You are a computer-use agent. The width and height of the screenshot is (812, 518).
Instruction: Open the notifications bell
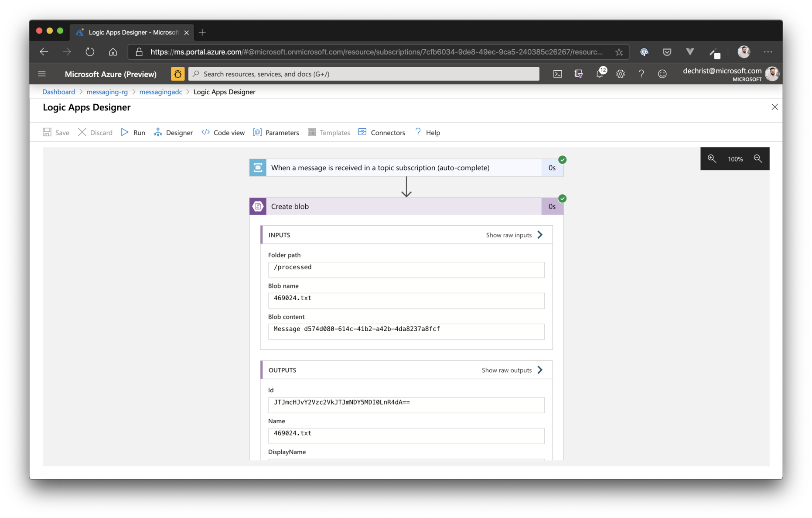[600, 74]
